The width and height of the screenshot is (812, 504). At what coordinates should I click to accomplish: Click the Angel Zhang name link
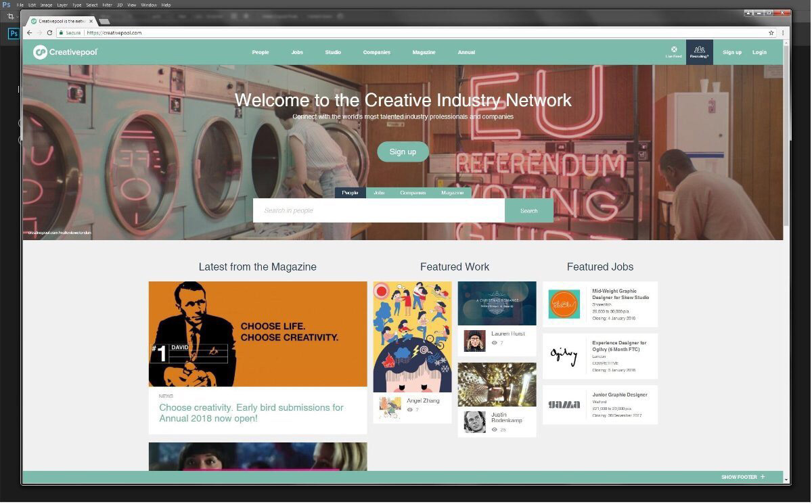pos(423,400)
